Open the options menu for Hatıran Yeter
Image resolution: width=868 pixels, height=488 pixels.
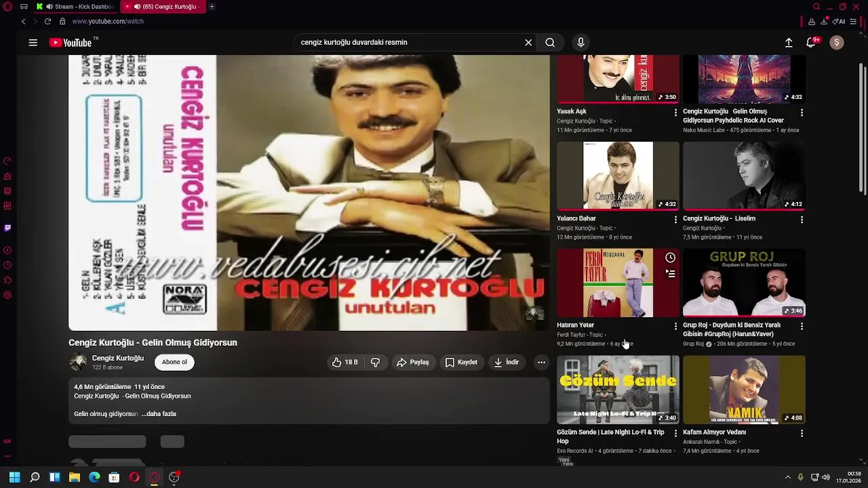[675, 326]
